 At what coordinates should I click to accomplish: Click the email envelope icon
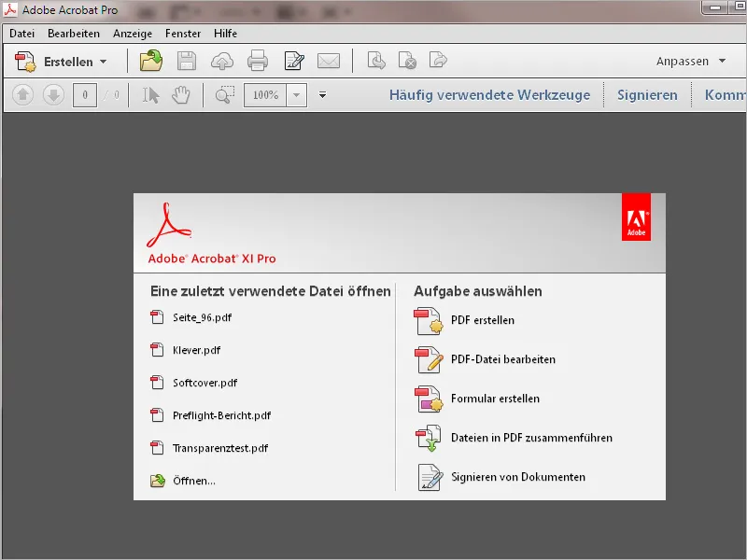329,61
